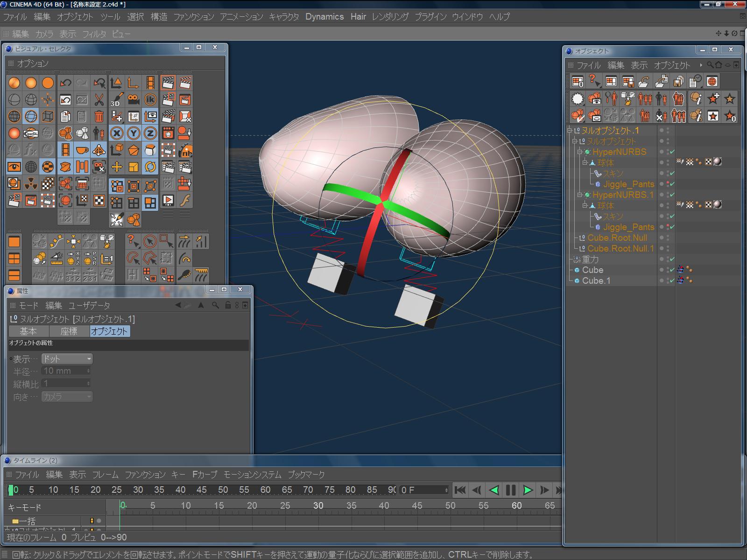747x560 pixels.
Task: Open the Dynamics menu
Action: [x=324, y=17]
